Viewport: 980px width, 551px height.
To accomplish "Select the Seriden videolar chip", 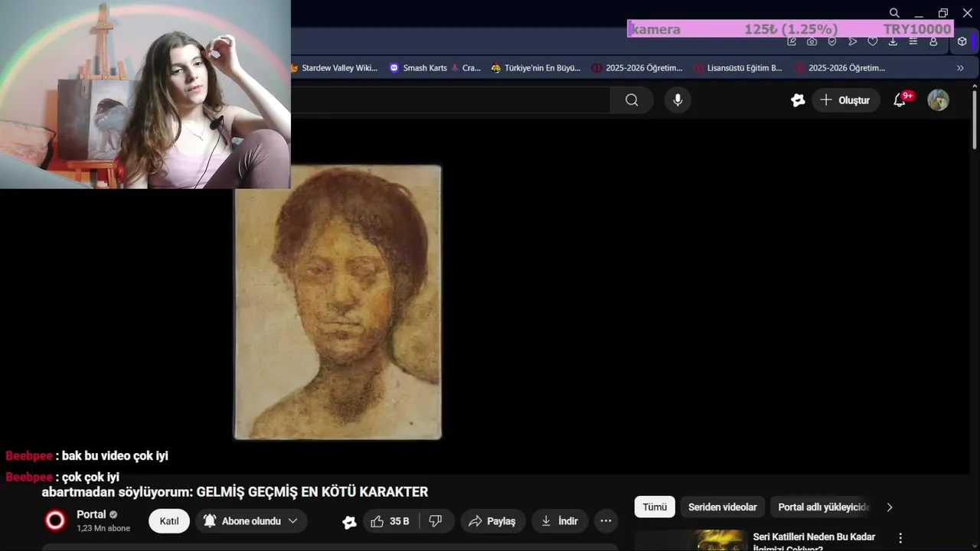I will click(723, 507).
